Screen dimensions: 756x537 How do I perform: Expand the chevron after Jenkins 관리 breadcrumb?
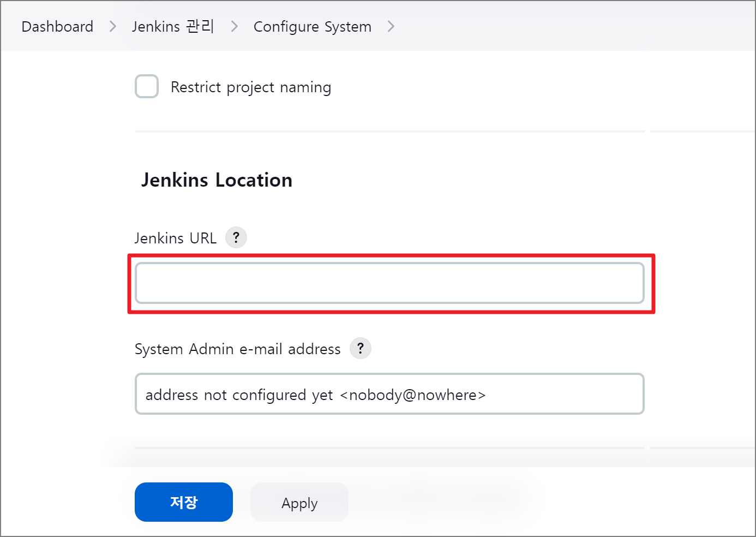[x=235, y=26]
